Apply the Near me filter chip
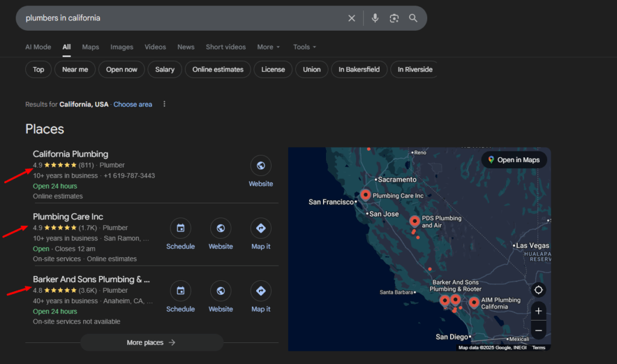The width and height of the screenshot is (617, 364). tap(75, 70)
